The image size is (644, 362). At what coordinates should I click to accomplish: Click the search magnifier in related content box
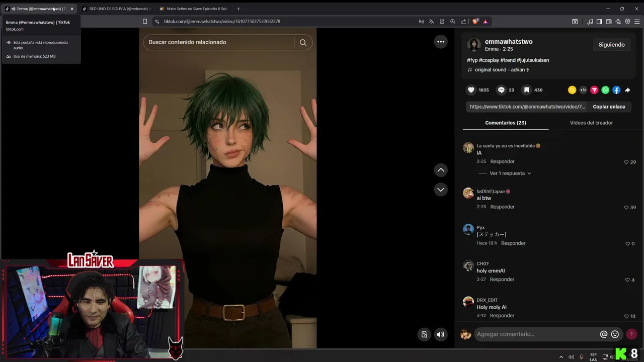[303, 42]
